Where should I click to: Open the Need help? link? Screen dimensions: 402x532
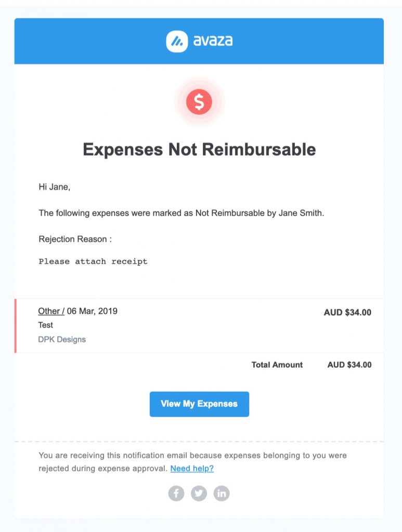tap(192, 468)
